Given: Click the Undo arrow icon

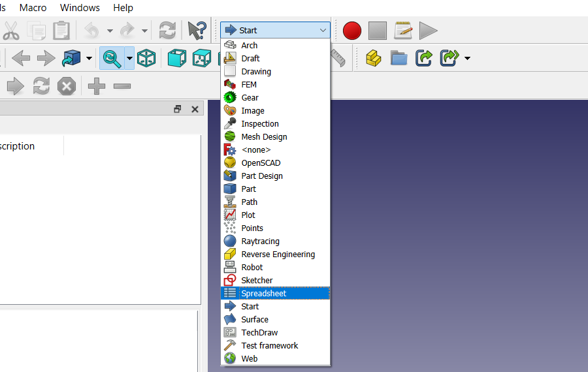Looking at the screenshot, I should (x=91, y=31).
